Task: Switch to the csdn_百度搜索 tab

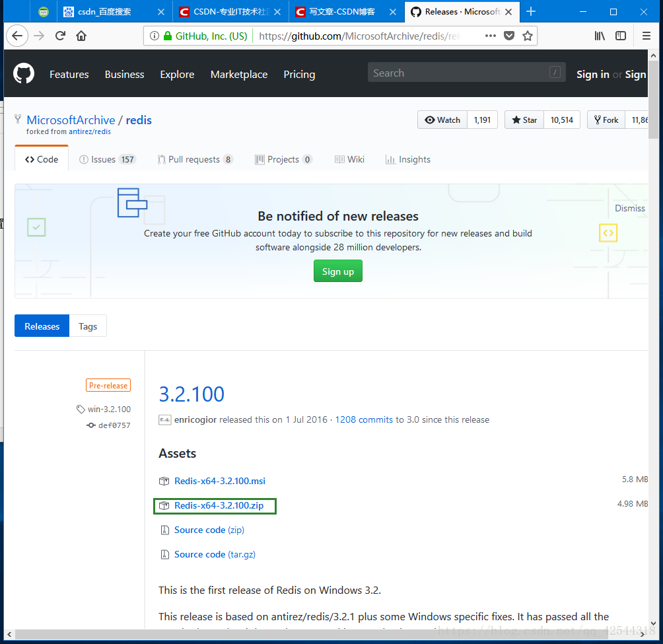Action: pos(115,11)
